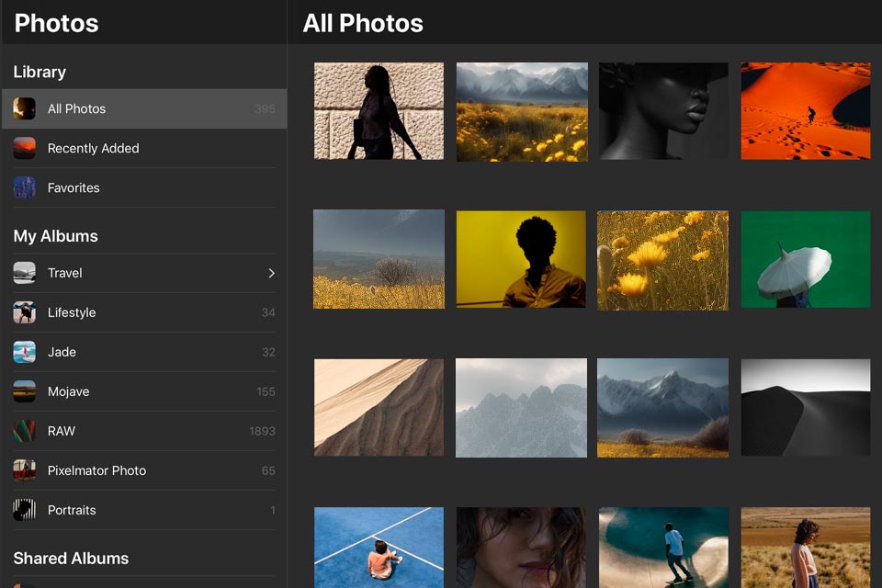
Task: Click the Favorites album icon
Action: 24,187
